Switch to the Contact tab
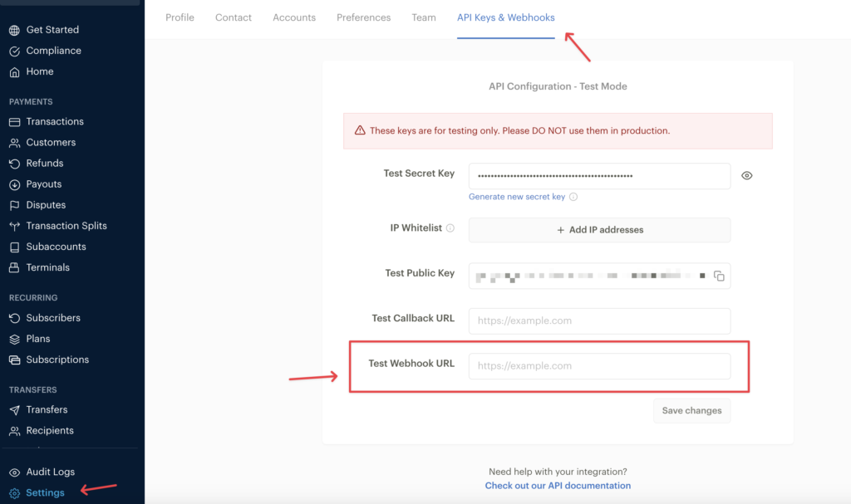The height and width of the screenshot is (504, 851). click(x=233, y=17)
